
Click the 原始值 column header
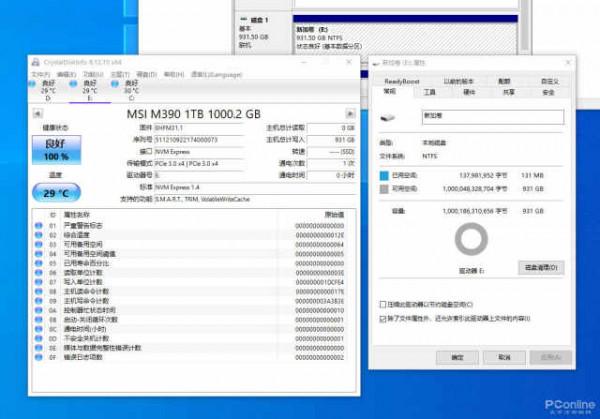click(334, 215)
